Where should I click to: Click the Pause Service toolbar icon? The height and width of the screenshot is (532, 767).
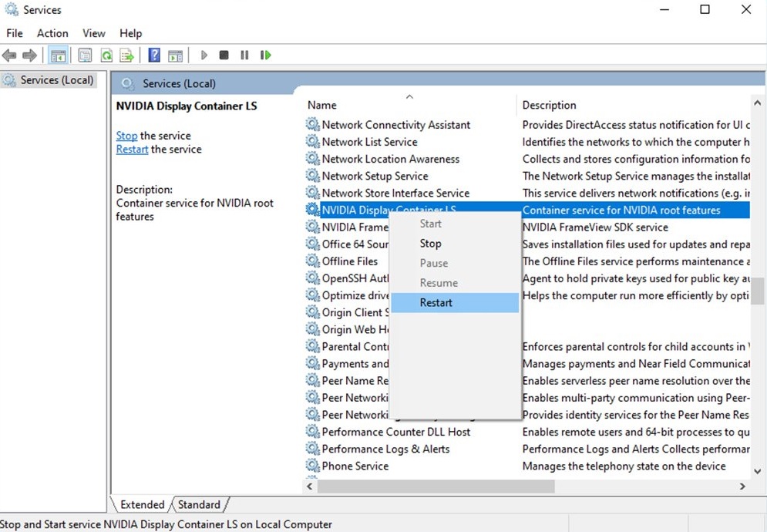click(244, 56)
